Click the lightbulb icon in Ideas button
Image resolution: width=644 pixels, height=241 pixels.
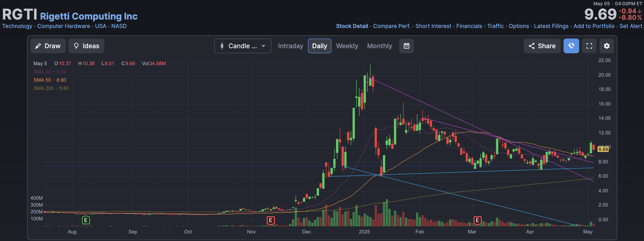tap(76, 46)
